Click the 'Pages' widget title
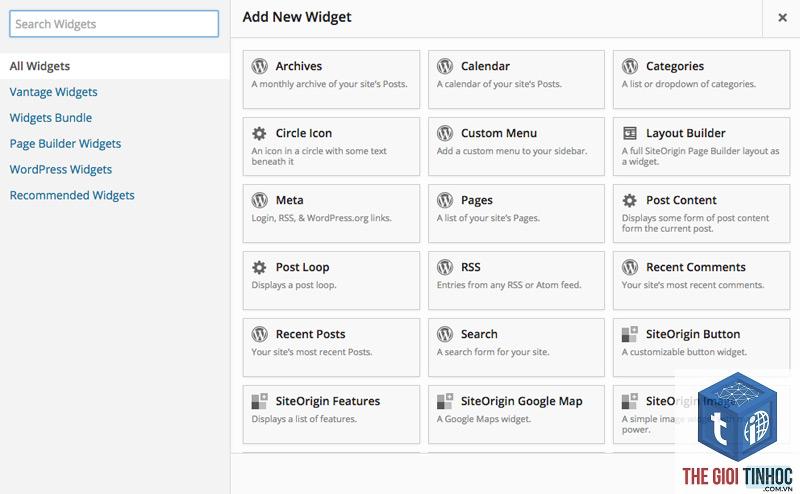The width and height of the screenshot is (800, 494). [477, 200]
